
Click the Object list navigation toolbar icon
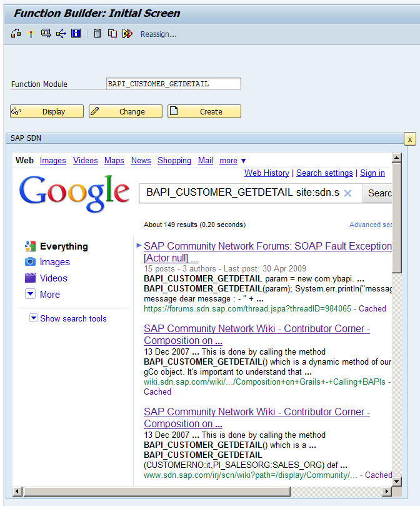pos(61,33)
